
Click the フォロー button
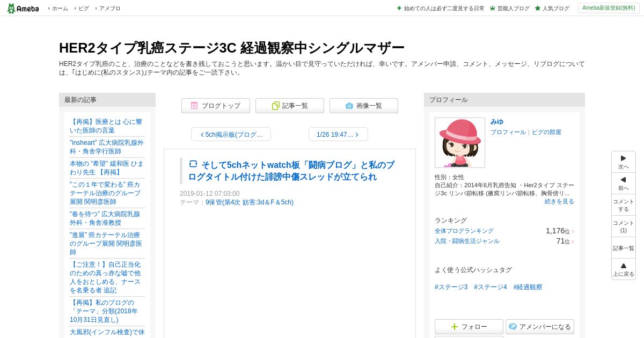coord(469,327)
